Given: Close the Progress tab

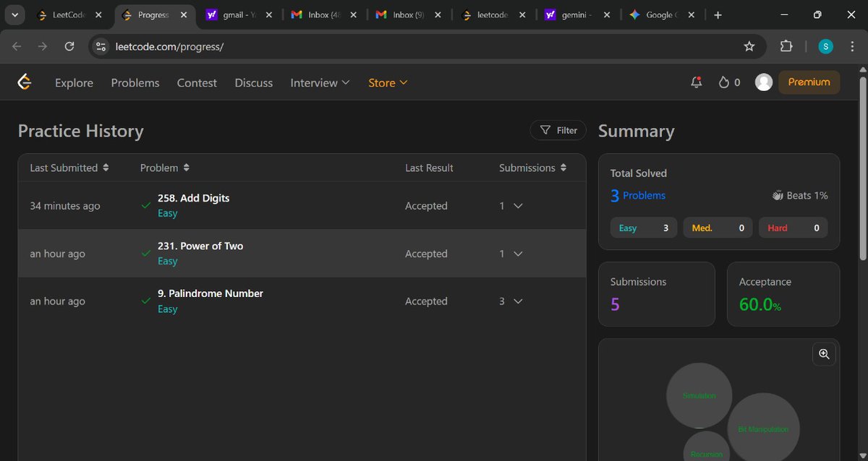Looking at the screenshot, I should pyautogui.click(x=184, y=14).
